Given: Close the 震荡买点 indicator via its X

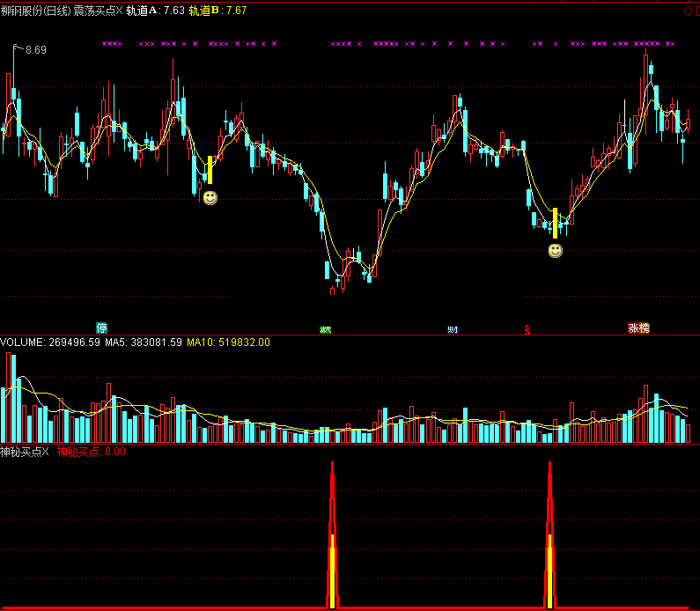Looking at the screenshot, I should coord(119,11).
